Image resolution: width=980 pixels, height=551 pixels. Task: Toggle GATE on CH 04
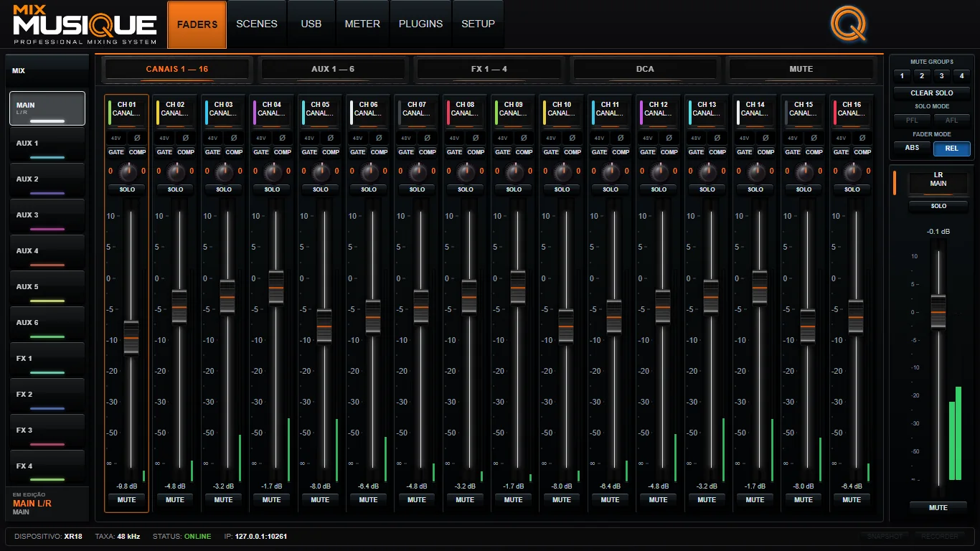point(261,152)
